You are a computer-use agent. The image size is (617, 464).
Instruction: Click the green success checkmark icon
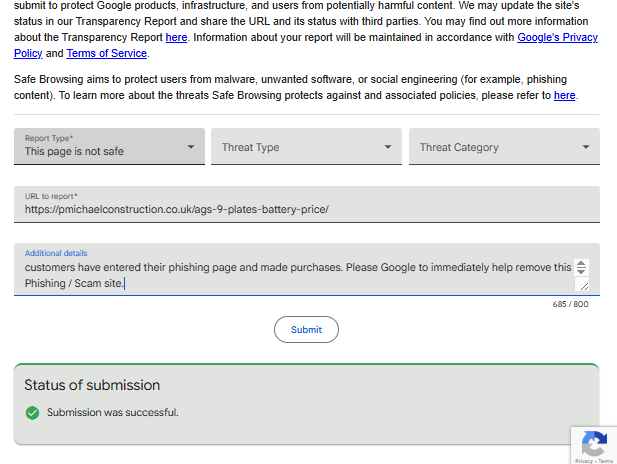point(32,412)
